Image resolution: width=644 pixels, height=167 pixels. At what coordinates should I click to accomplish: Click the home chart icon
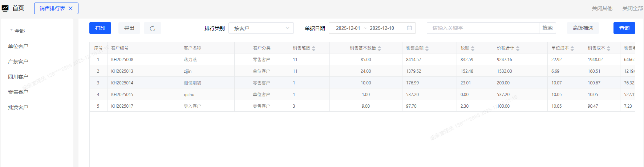(5, 8)
